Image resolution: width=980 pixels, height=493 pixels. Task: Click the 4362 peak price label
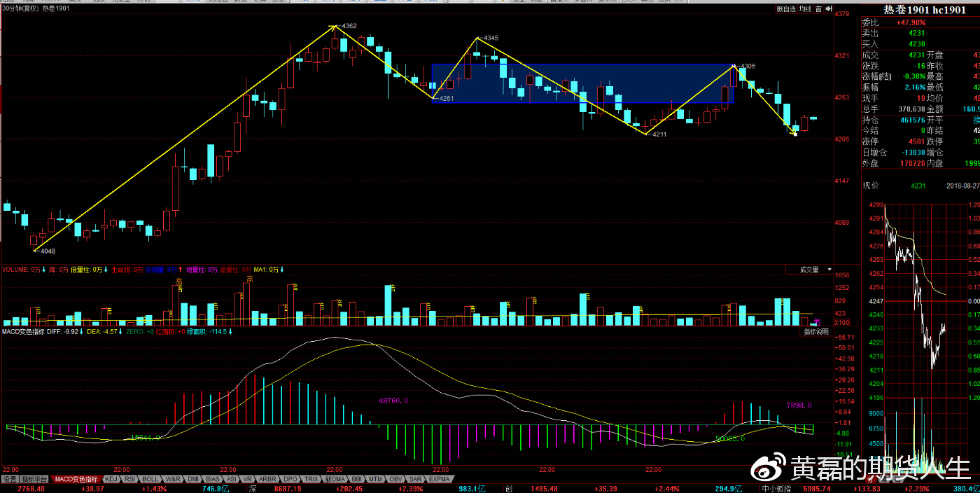point(349,26)
